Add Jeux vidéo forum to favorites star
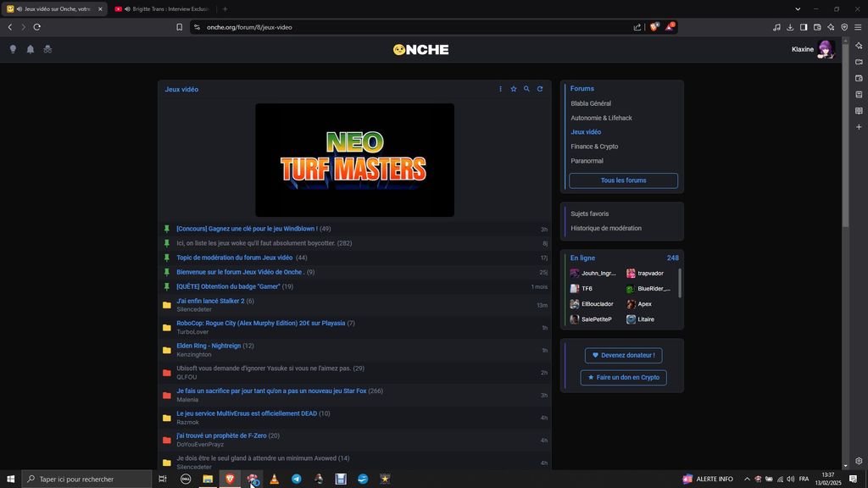 [513, 89]
